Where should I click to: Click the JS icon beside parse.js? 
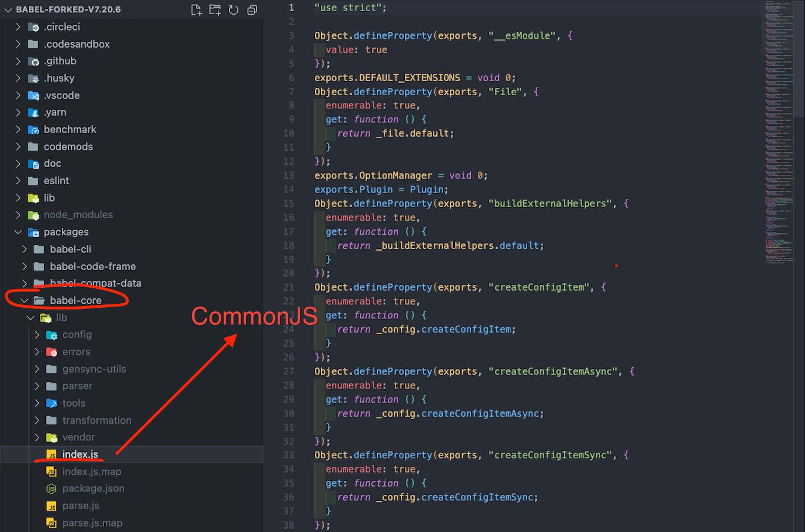(52, 506)
